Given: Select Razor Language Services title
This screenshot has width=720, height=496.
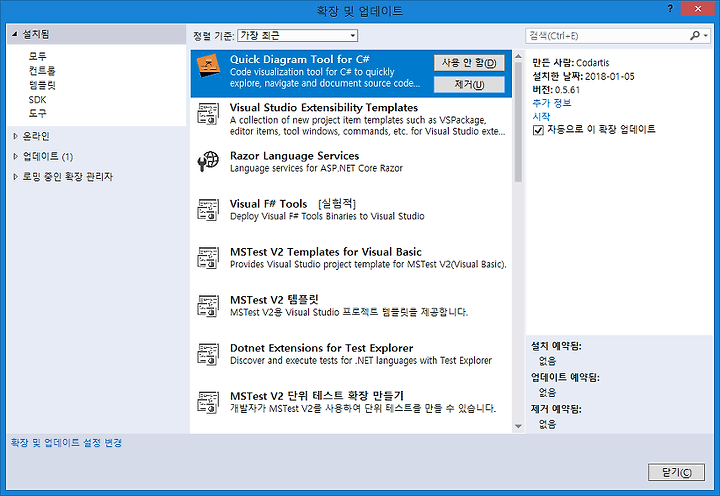Looking at the screenshot, I should 294,156.
